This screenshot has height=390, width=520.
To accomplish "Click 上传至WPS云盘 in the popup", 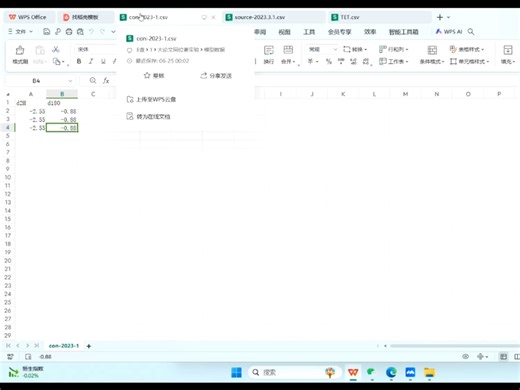I will pyautogui.click(x=151, y=99).
